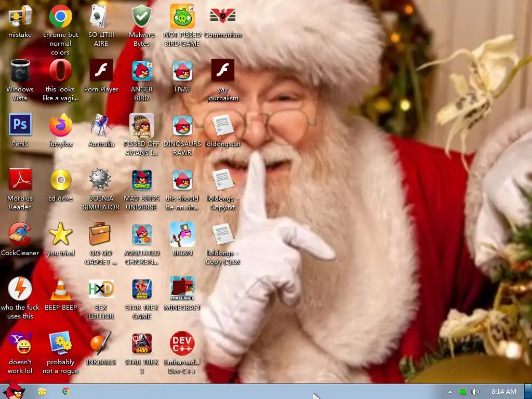The width and height of the screenshot is (532, 399).
Task: Open 'BOSNIA SIMULATOR' minesweeper icon
Action: pos(101,179)
